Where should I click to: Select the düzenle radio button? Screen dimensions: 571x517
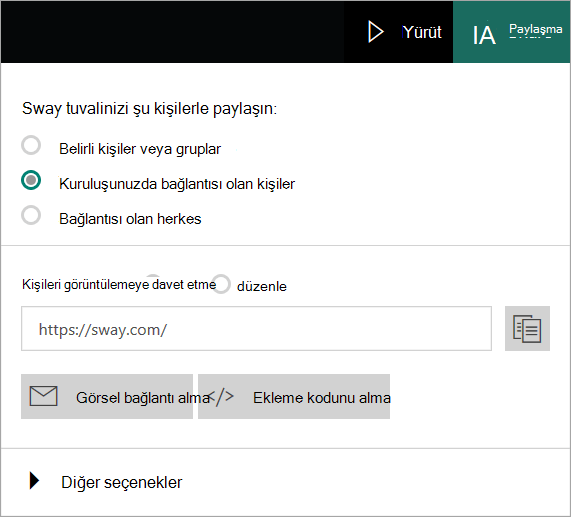coord(221,284)
